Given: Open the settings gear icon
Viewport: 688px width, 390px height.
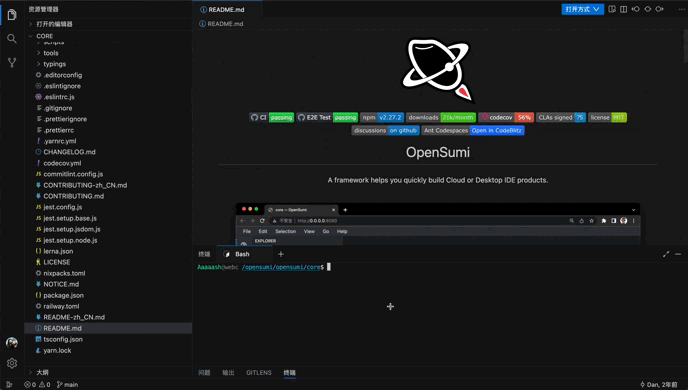Looking at the screenshot, I should (12, 363).
